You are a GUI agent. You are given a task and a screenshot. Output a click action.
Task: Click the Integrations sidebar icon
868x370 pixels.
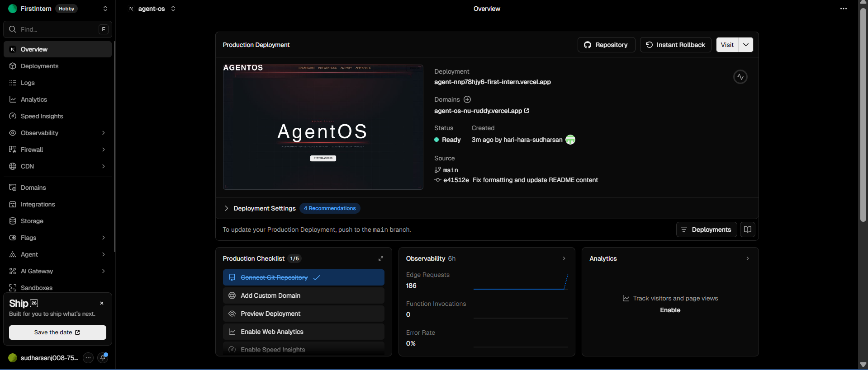click(x=13, y=204)
